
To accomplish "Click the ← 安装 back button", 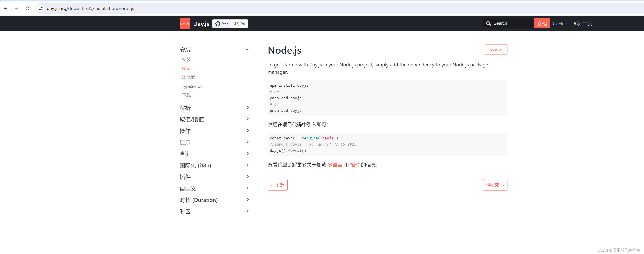I will point(278,185).
